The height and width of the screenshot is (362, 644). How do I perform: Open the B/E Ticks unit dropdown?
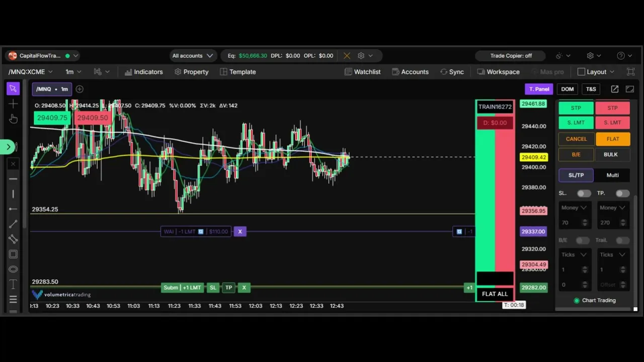(574, 254)
